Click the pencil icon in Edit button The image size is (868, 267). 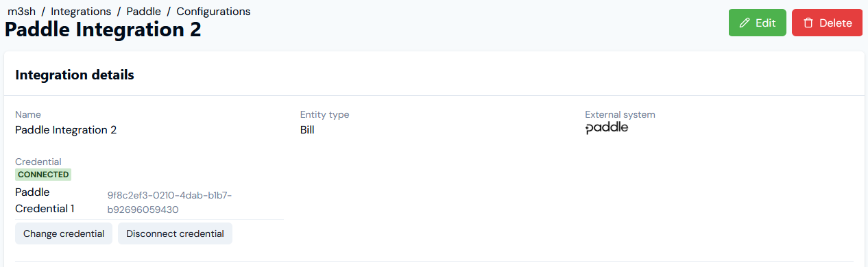pyautogui.click(x=745, y=23)
